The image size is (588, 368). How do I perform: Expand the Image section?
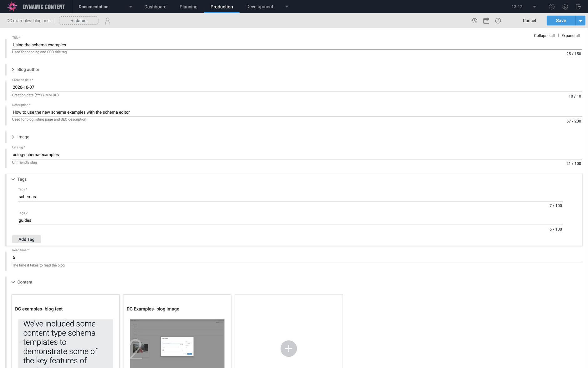tap(13, 137)
